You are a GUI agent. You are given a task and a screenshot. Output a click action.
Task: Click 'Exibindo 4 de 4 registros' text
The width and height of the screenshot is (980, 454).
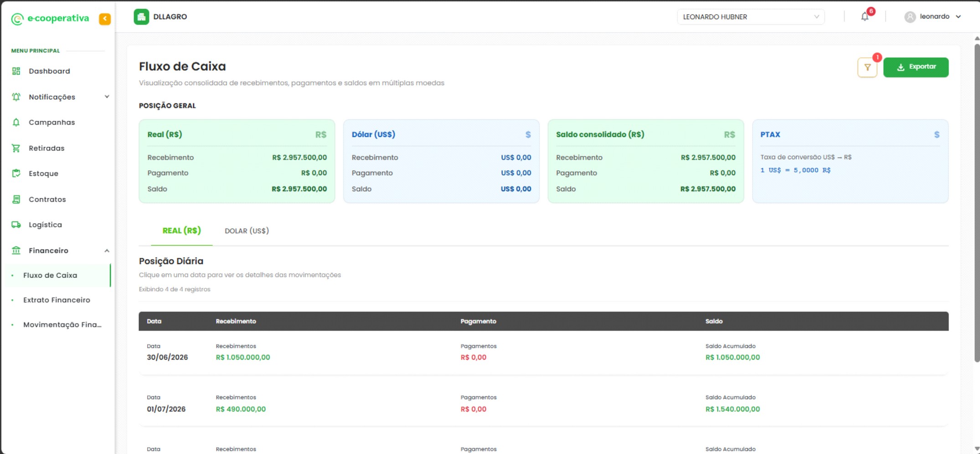(175, 289)
